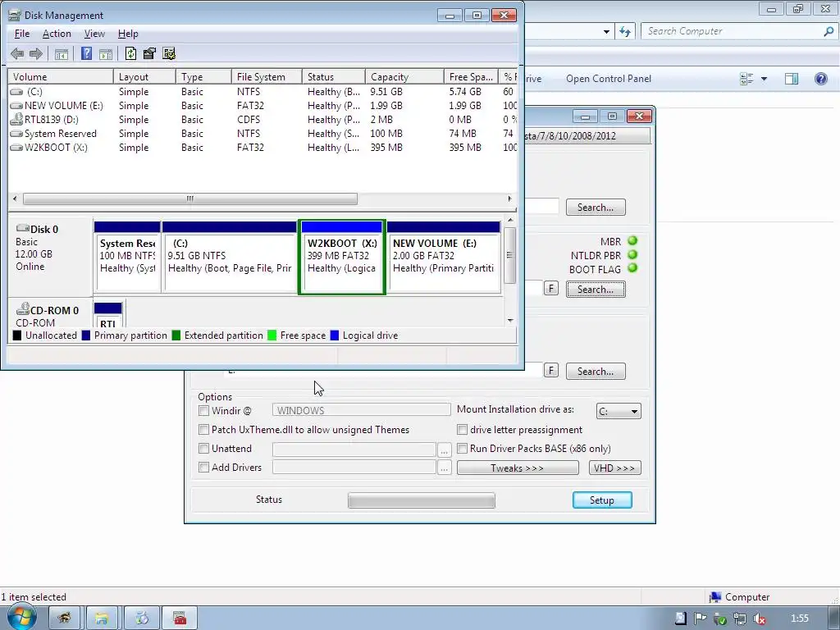Open the view options arrow in Explorer toolbar
This screenshot has height=630, width=840.
pyautogui.click(x=764, y=79)
